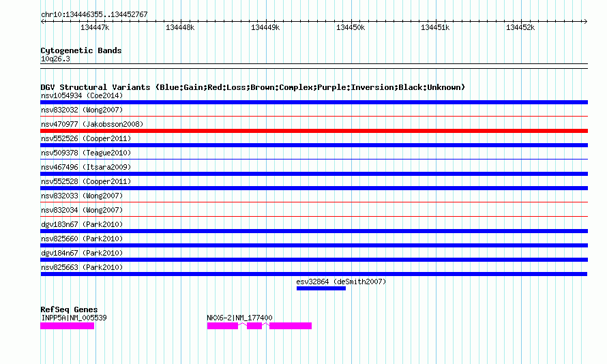607x364 pixels.
Task: Click the 134447k ruler label
Action: pyautogui.click(x=95, y=27)
